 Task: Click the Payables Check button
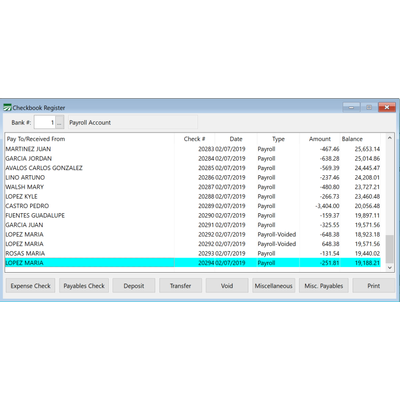point(84,286)
